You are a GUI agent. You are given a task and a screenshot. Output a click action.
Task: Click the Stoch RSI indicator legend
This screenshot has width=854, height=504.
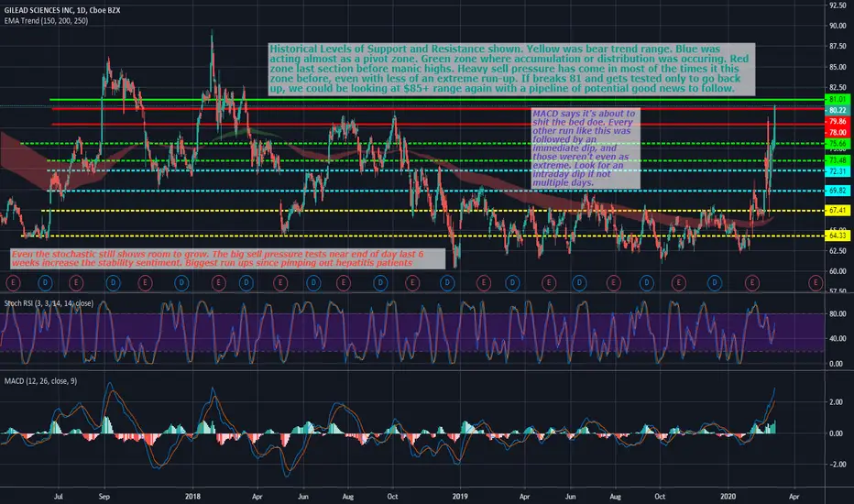49,303
